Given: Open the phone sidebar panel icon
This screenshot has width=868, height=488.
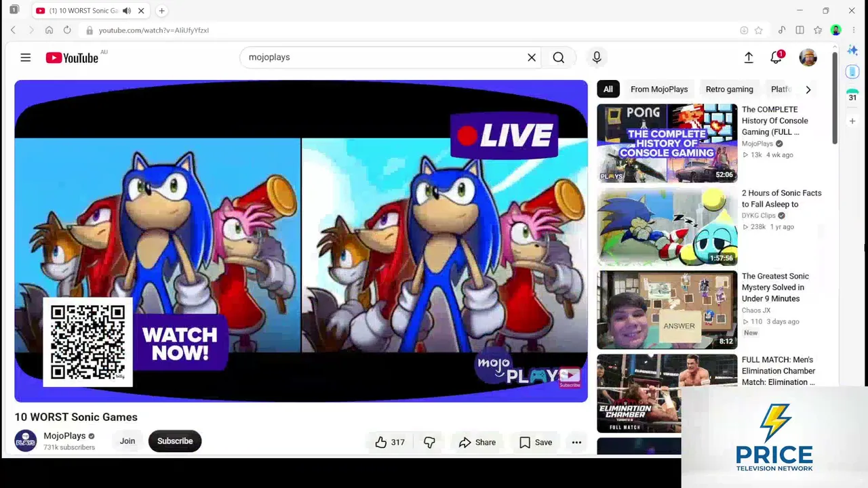Looking at the screenshot, I should 852,72.
